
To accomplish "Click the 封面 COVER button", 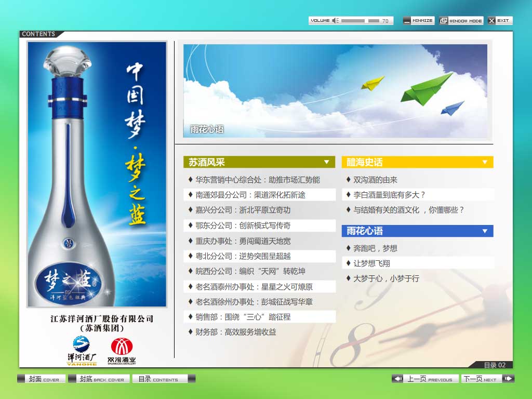I will click(x=42, y=378).
